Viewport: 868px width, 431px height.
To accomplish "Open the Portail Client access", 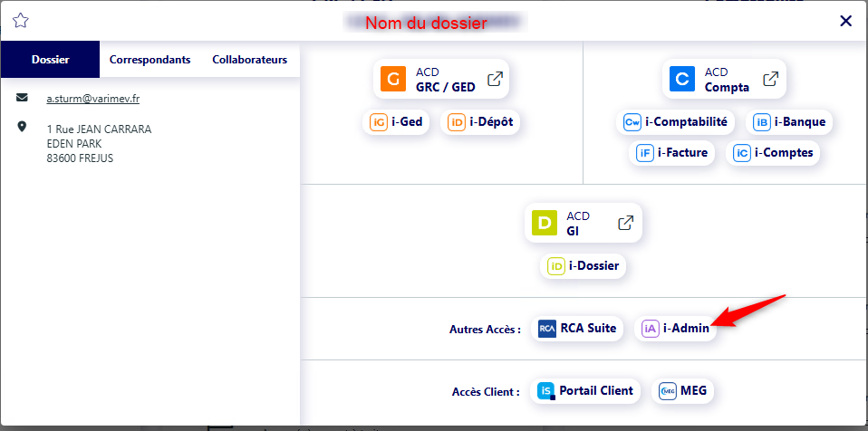I will pyautogui.click(x=585, y=391).
